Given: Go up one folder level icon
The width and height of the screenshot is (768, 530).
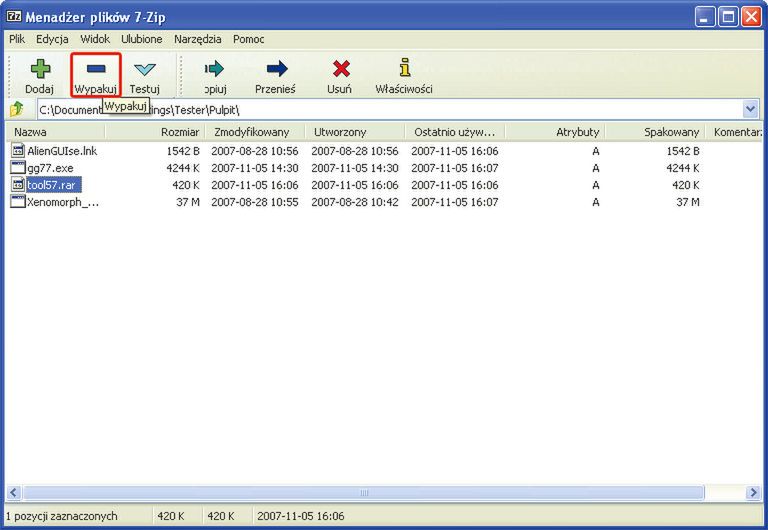Looking at the screenshot, I should coord(17,108).
